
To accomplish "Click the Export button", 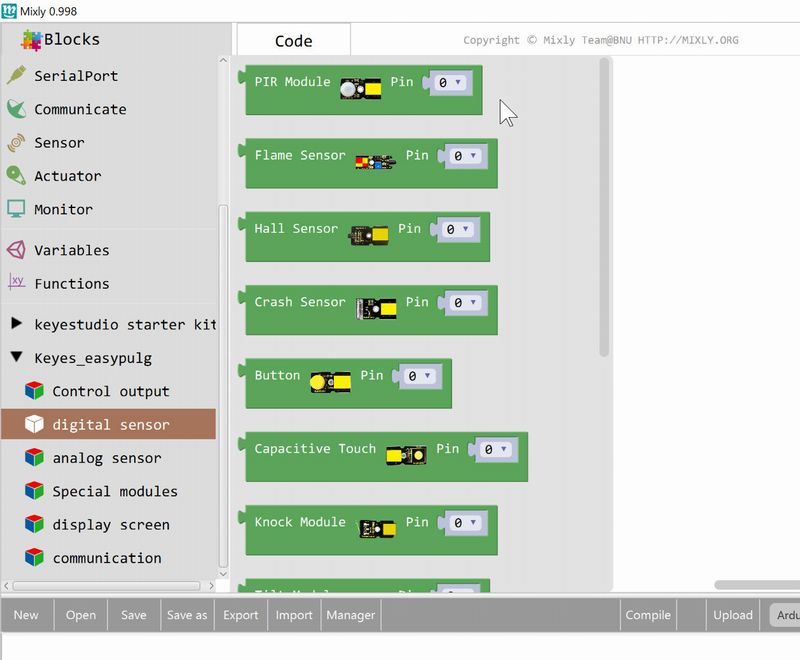I will click(x=241, y=615).
